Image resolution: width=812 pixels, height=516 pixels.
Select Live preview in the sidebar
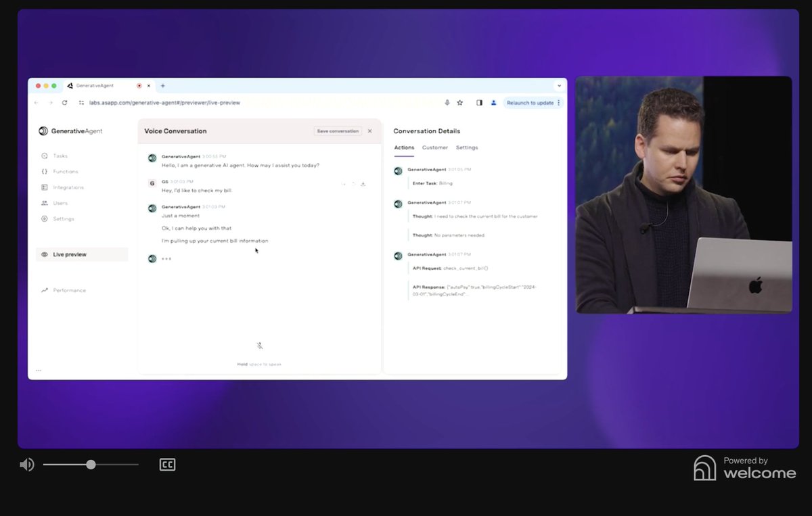tap(82, 254)
